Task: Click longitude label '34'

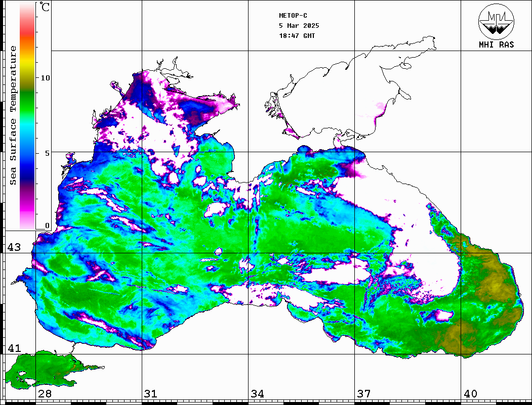Action: (258, 394)
